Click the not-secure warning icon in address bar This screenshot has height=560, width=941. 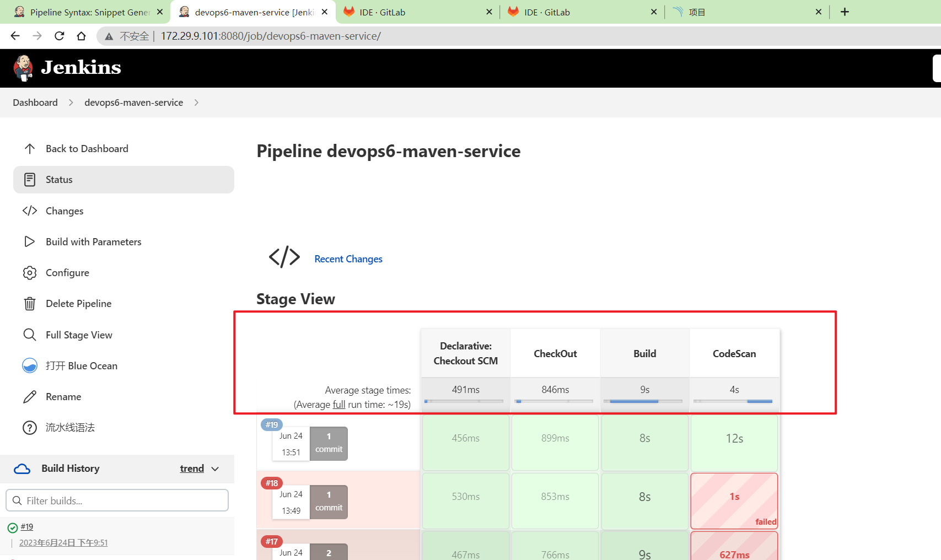click(109, 36)
